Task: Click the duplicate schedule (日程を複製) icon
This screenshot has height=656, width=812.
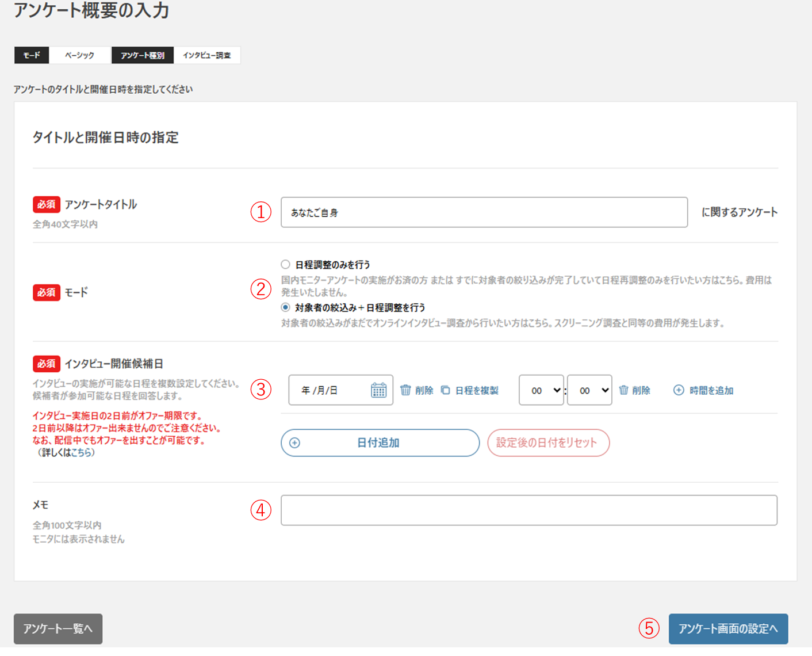Action: pyautogui.click(x=445, y=390)
